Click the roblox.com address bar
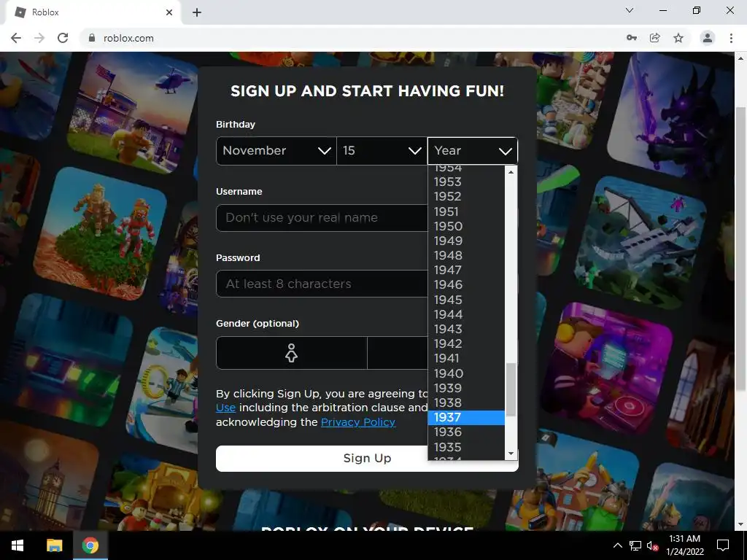This screenshot has height=560, width=747. click(352, 38)
